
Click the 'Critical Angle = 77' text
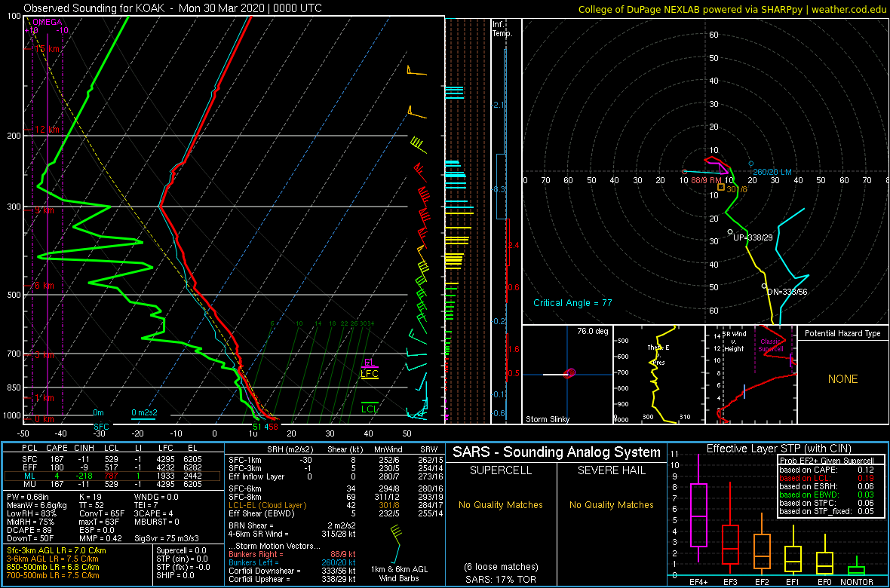click(x=572, y=302)
